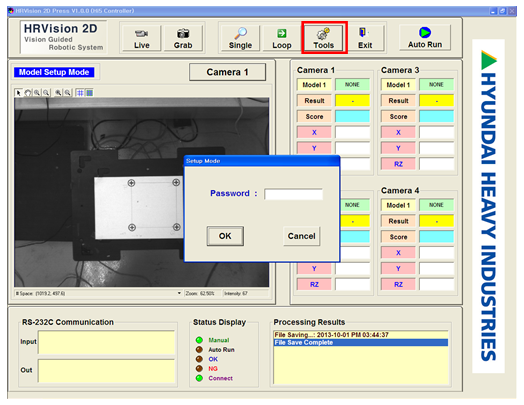524x405 pixels.
Task: Confirm password with OK button
Action: coord(225,236)
